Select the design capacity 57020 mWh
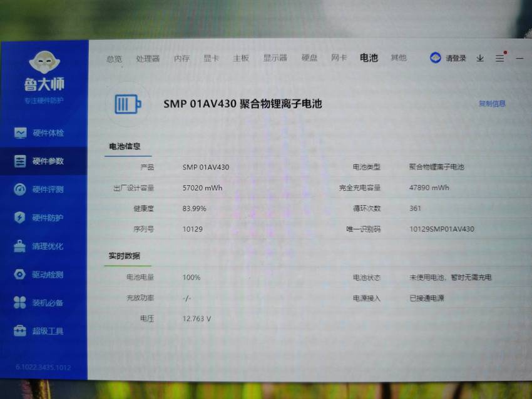Screen dimensions: 532x399 [202, 188]
